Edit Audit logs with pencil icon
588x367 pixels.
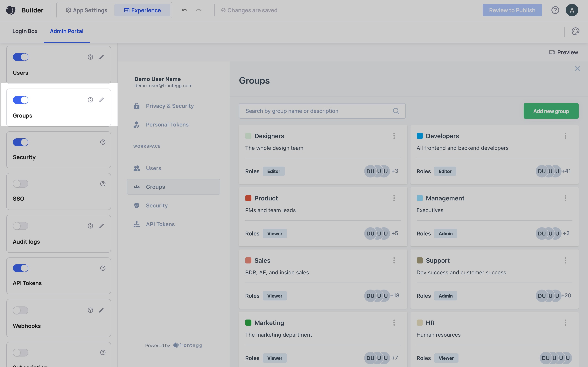(101, 226)
